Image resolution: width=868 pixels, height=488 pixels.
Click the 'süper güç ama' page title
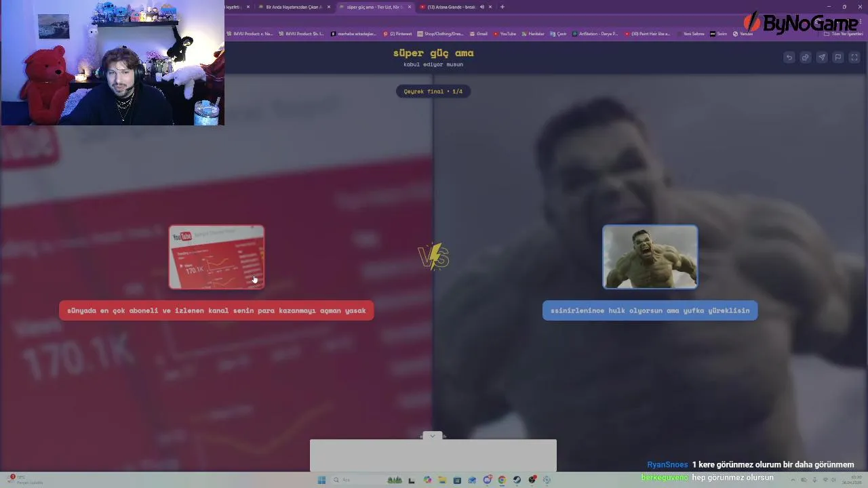(433, 53)
